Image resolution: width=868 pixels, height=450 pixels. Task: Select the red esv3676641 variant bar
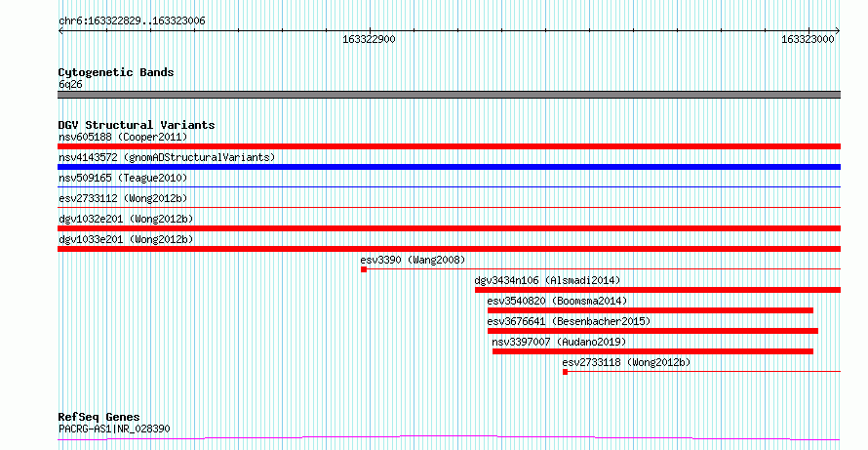[652, 331]
